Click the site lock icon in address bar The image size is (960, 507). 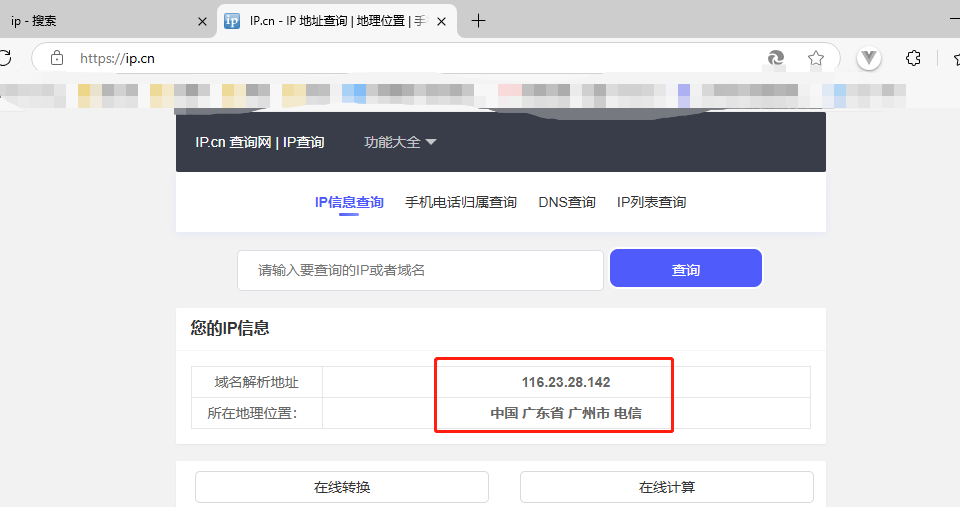pos(57,58)
